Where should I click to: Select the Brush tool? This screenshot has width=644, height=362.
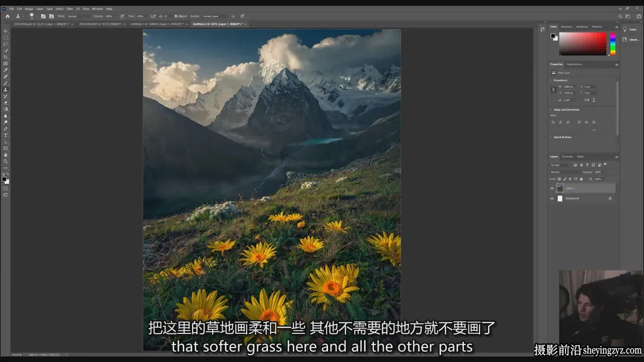coord(6,83)
